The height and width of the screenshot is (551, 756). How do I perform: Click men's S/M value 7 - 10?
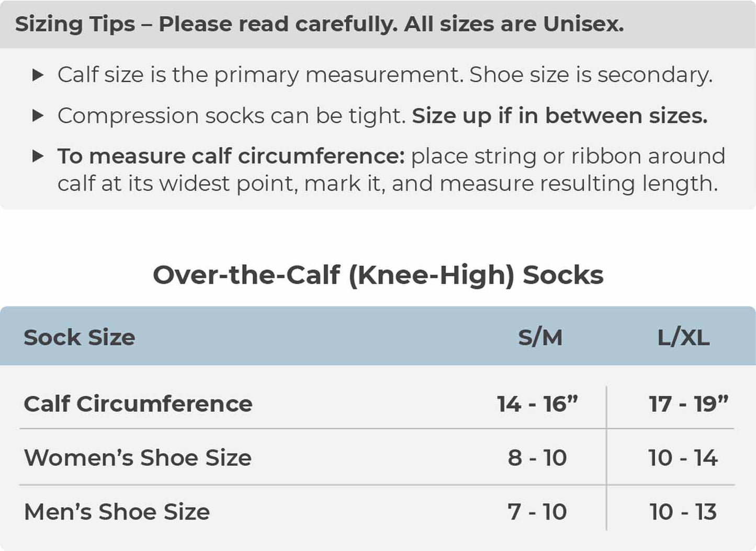click(x=537, y=512)
